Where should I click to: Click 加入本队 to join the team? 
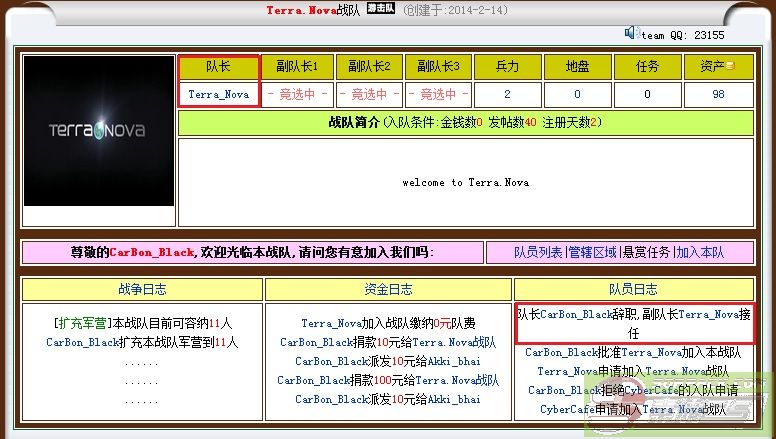[700, 253]
